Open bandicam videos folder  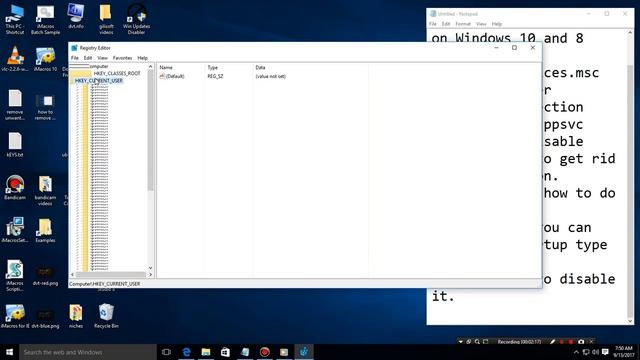click(45, 191)
